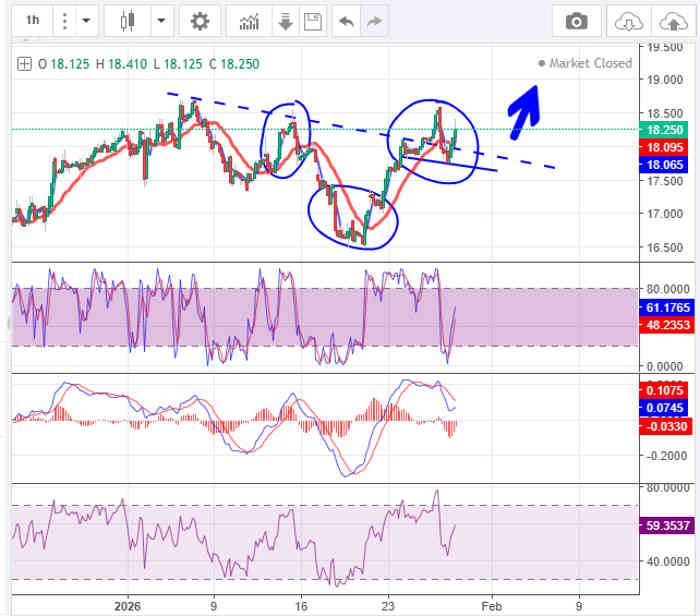
Task: Take a chart snapshot with camera icon
Action: (x=576, y=21)
